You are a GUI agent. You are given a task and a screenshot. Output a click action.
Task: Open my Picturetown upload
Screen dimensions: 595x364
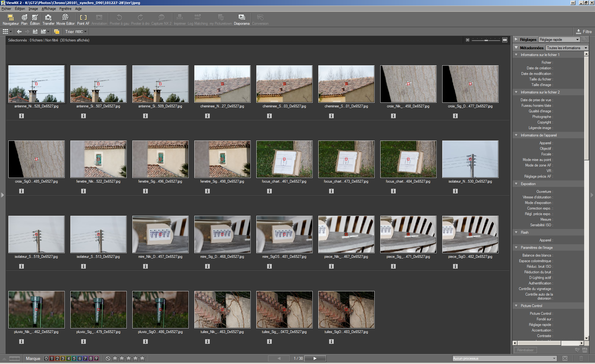(x=221, y=19)
